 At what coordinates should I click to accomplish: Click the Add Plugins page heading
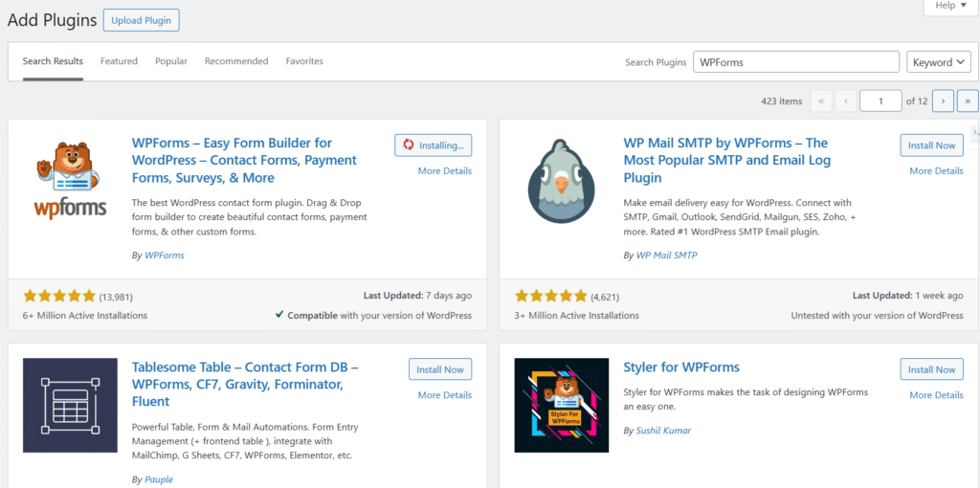[x=52, y=20]
